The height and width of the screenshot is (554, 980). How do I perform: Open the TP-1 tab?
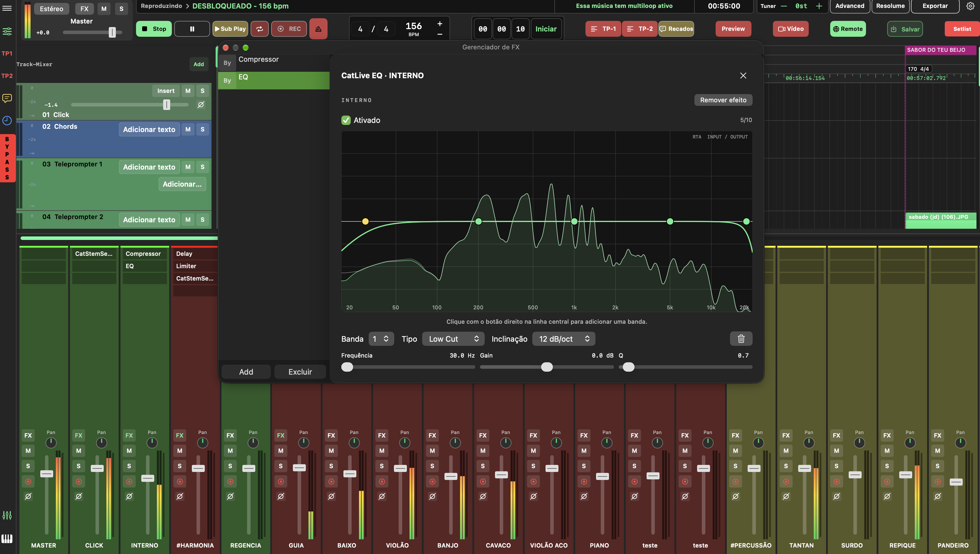tap(603, 29)
